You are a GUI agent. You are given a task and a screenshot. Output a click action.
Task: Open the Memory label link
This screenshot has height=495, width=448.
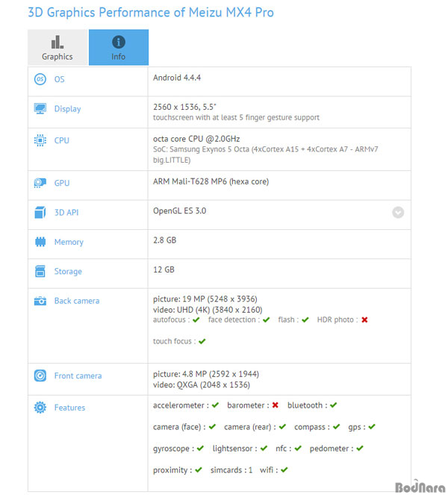[x=69, y=242]
